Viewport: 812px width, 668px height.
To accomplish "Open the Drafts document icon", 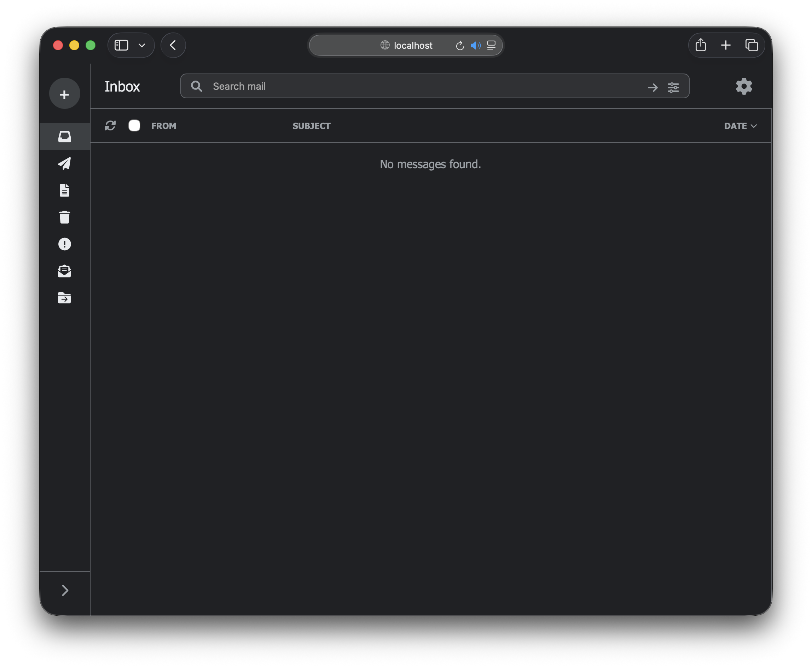I will pos(65,190).
